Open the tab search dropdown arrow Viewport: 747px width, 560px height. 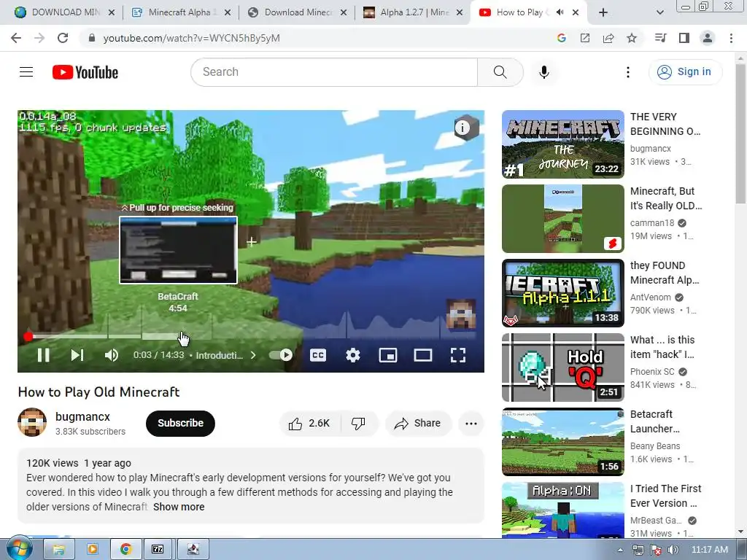coord(659,12)
